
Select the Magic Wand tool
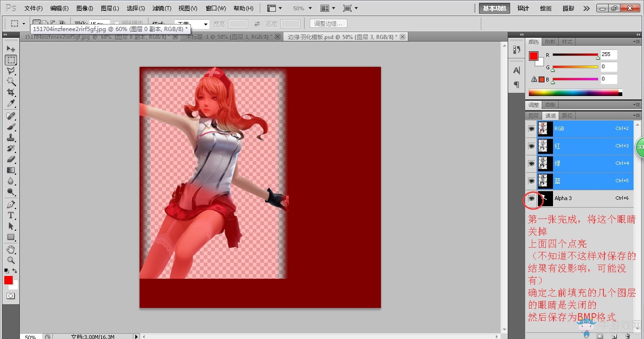(x=11, y=81)
